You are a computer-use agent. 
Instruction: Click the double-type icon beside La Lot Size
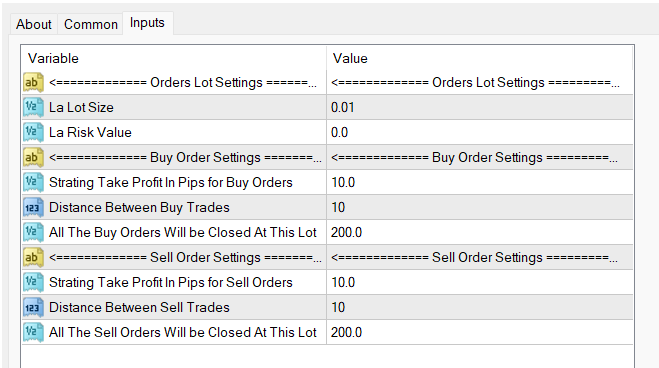click(33, 107)
